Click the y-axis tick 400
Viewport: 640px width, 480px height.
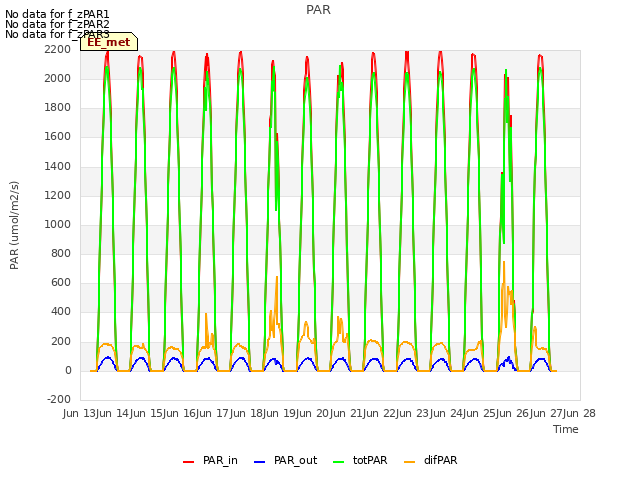pos(61,311)
